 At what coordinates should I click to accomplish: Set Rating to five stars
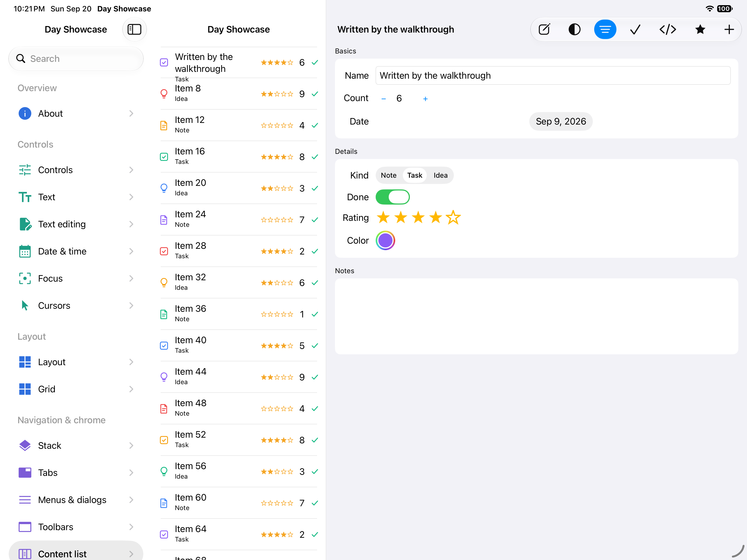click(x=453, y=217)
